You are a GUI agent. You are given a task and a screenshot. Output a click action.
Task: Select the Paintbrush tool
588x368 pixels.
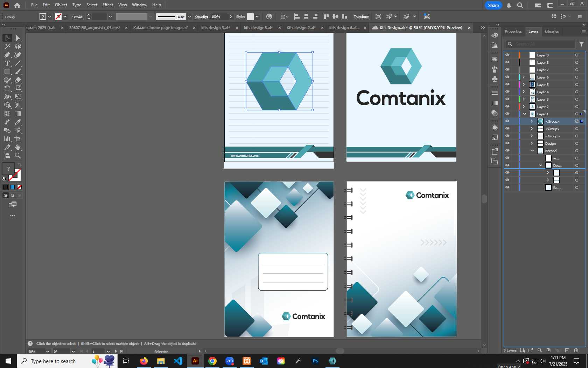click(18, 71)
